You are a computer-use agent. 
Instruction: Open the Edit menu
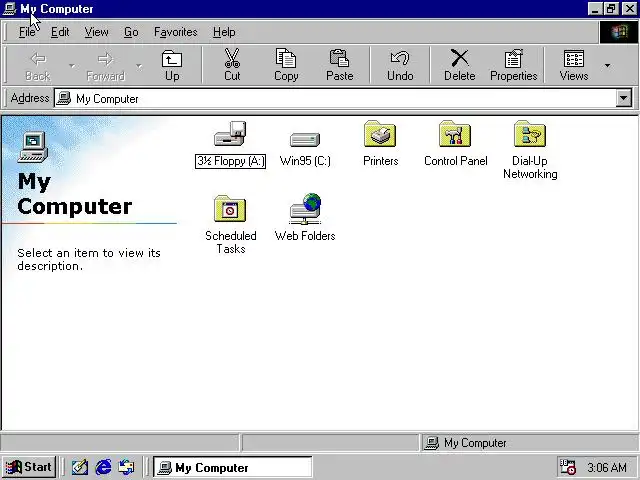pos(60,32)
